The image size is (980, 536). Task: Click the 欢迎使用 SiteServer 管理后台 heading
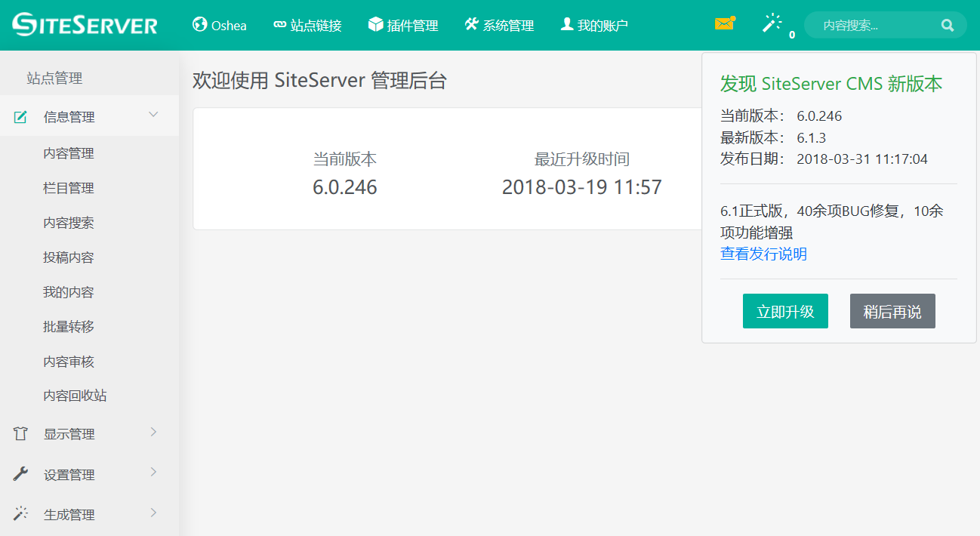click(x=320, y=80)
